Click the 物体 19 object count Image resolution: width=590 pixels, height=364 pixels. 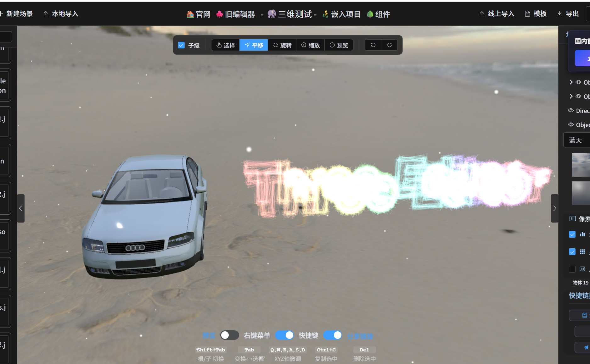tap(580, 283)
